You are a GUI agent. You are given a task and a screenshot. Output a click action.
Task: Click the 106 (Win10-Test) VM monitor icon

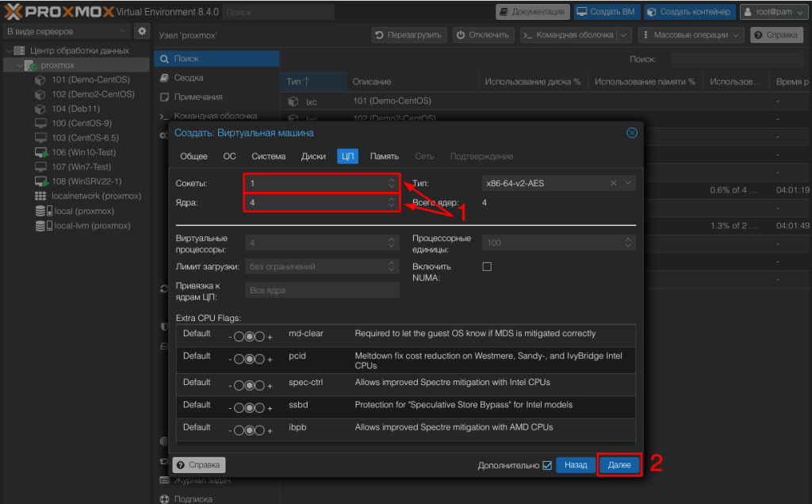coord(41,152)
